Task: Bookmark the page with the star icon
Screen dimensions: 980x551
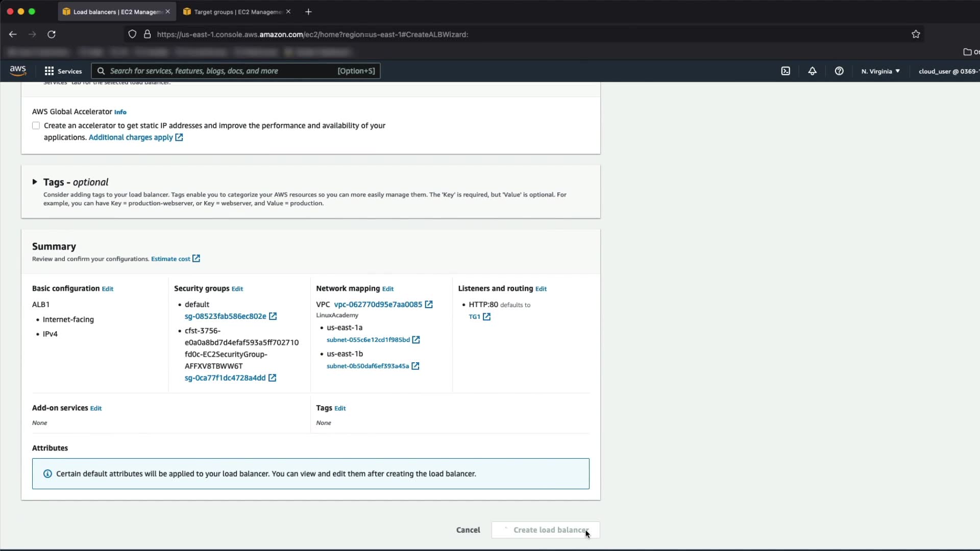Action: point(916,34)
